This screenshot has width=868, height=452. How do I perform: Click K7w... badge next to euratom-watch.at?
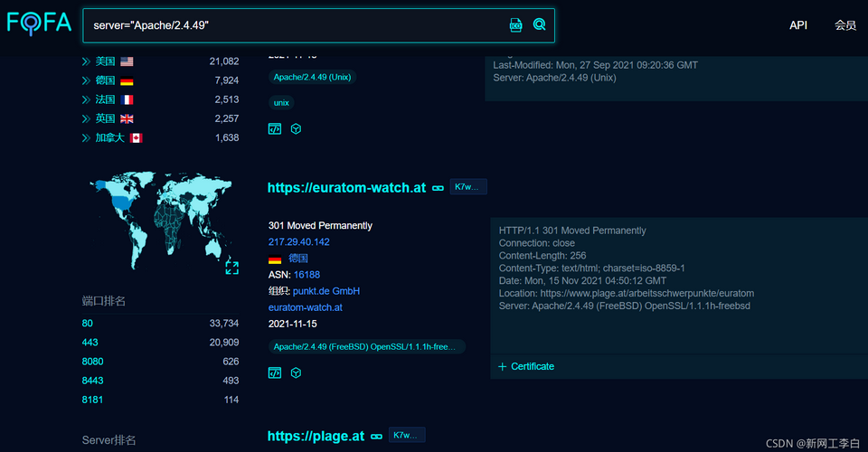point(468,187)
